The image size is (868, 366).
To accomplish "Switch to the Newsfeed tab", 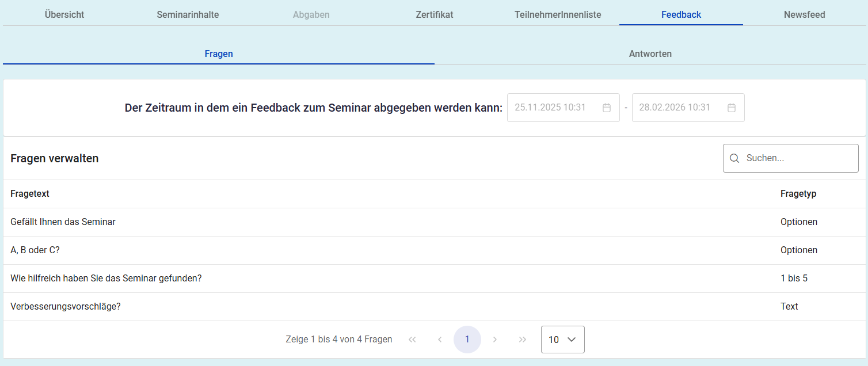I will click(804, 14).
